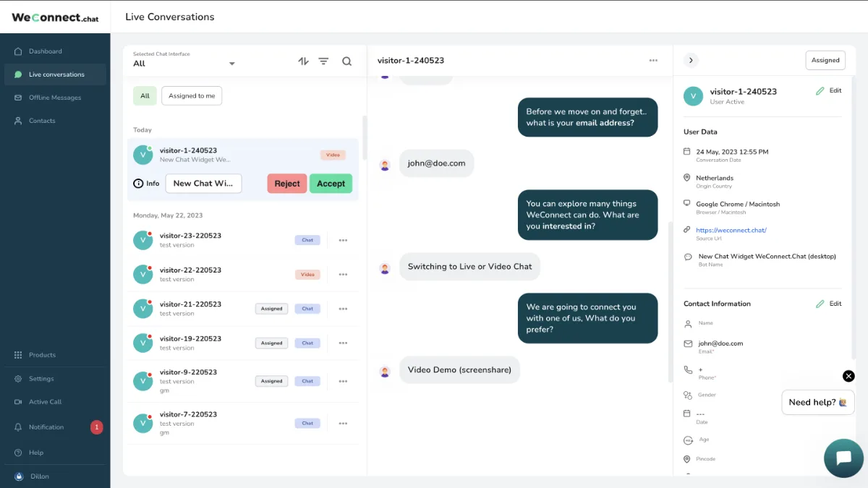
Task: Open more options for visitor-22-220523
Action: tap(343, 275)
